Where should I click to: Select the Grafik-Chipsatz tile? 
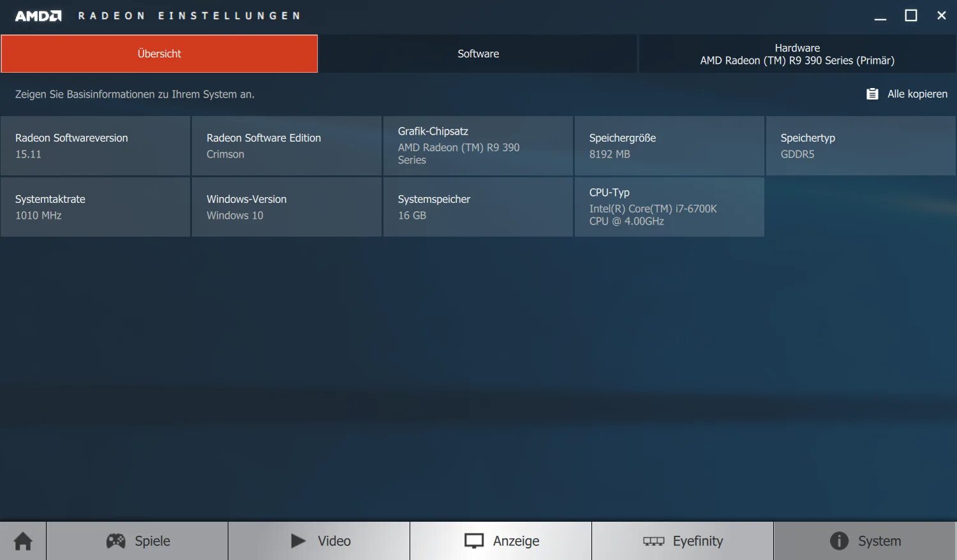pos(478,145)
